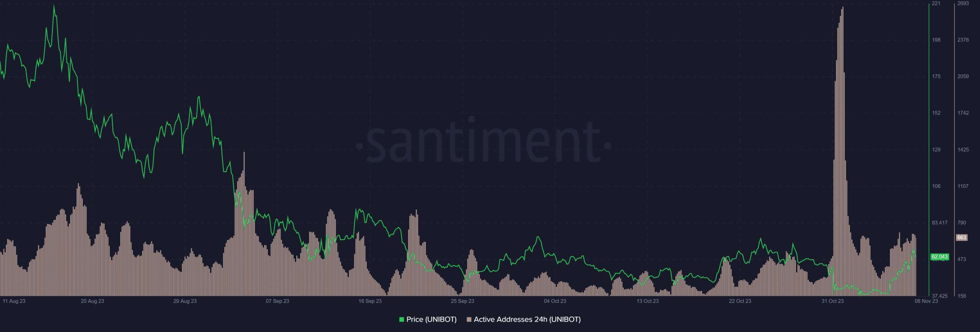Select the 16 Sep 23 date label
This screenshot has height=332, width=980.
(370, 301)
